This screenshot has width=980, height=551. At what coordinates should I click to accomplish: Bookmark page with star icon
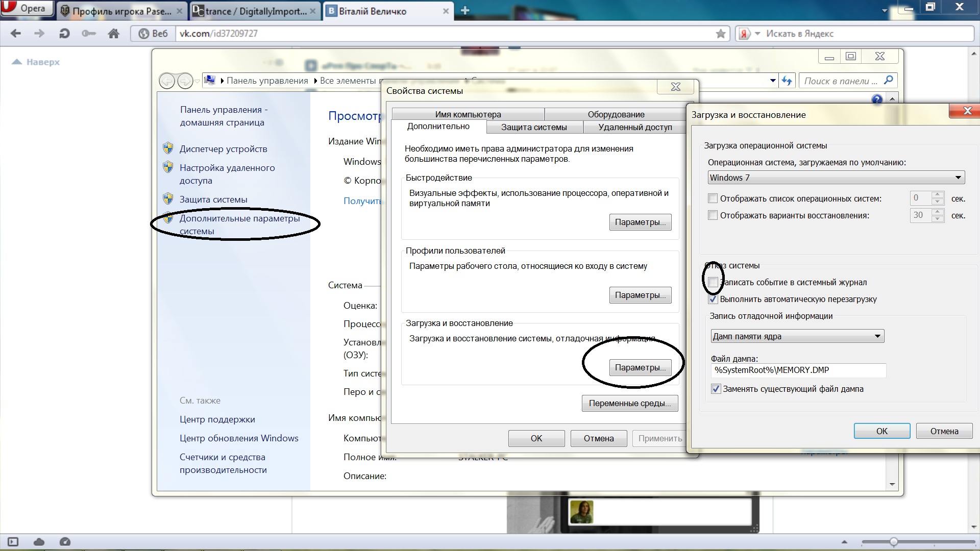click(721, 34)
